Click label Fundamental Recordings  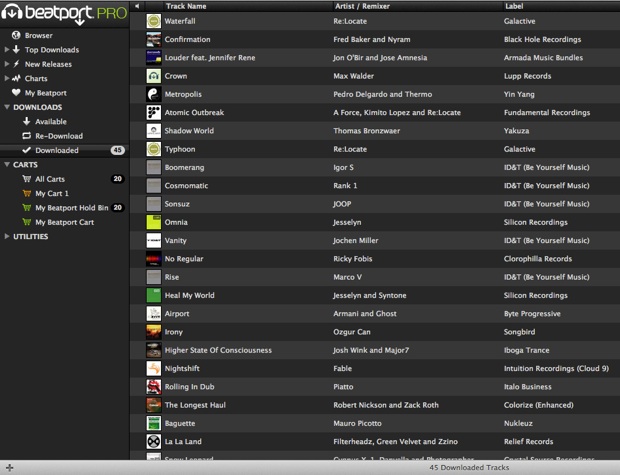(x=547, y=112)
